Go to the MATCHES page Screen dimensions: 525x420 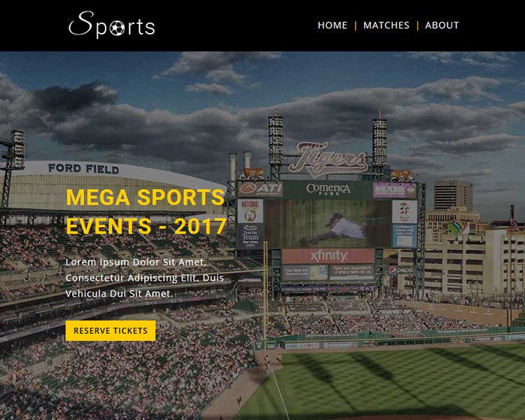386,25
